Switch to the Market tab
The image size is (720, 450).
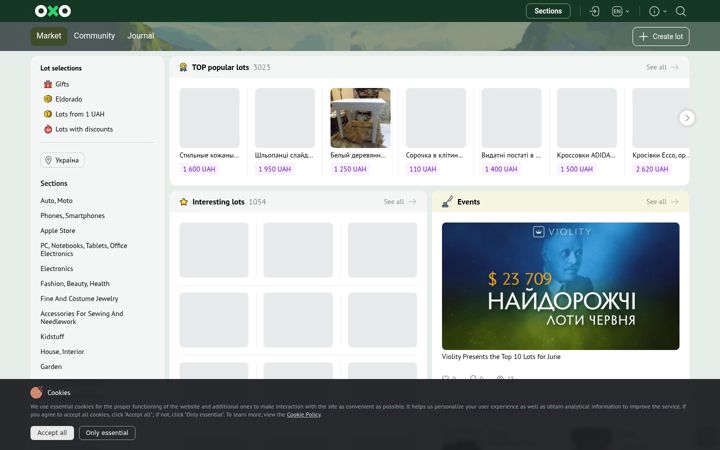[49, 36]
